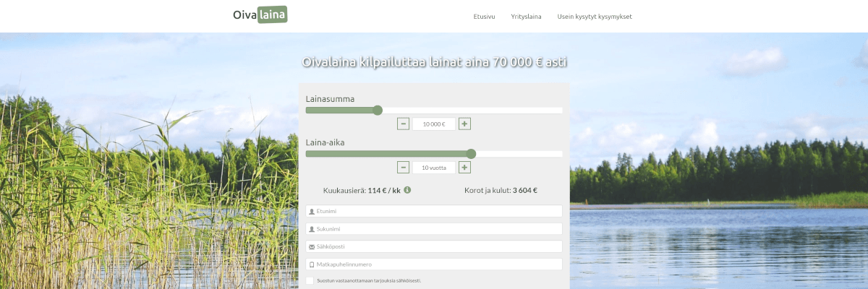This screenshot has height=289, width=868.
Task: Increase loan period with plus button
Action: [x=464, y=168]
